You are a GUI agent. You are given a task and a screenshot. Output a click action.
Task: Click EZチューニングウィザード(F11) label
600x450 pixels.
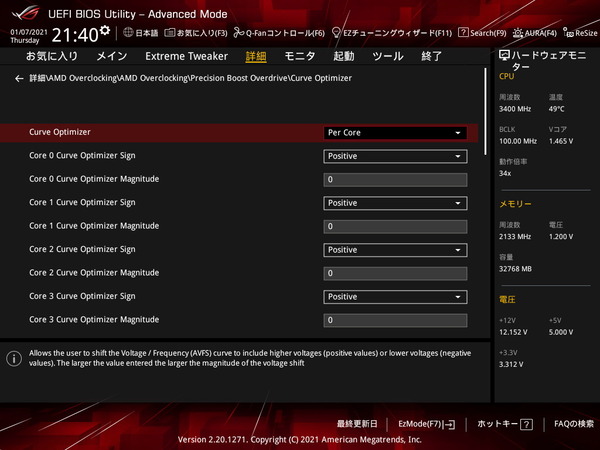(398, 33)
